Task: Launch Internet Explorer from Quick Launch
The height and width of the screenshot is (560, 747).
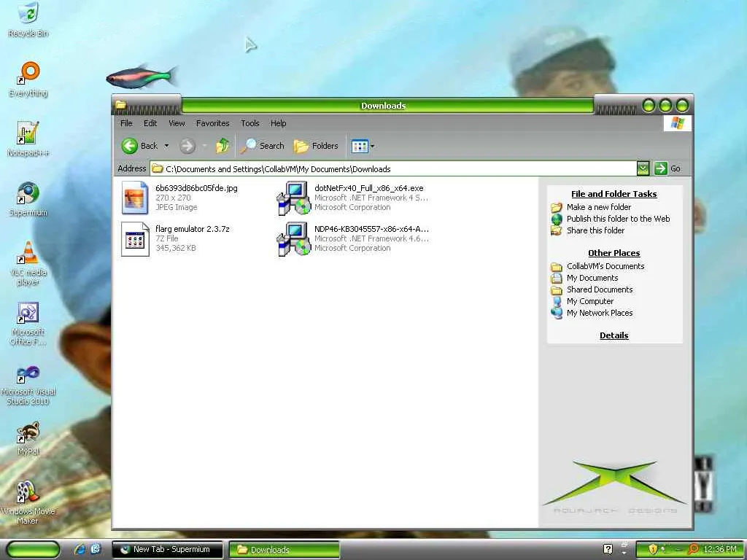Action: 80,550
